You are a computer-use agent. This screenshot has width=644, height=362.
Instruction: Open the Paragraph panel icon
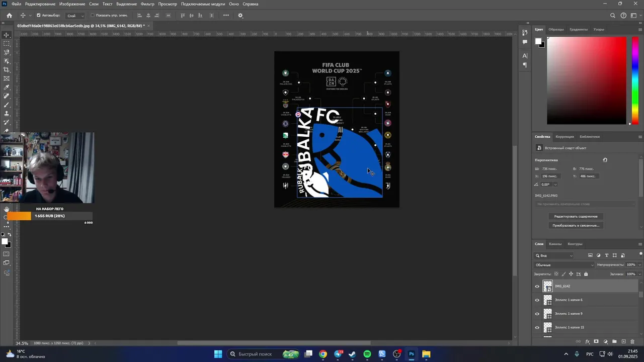pos(525,65)
